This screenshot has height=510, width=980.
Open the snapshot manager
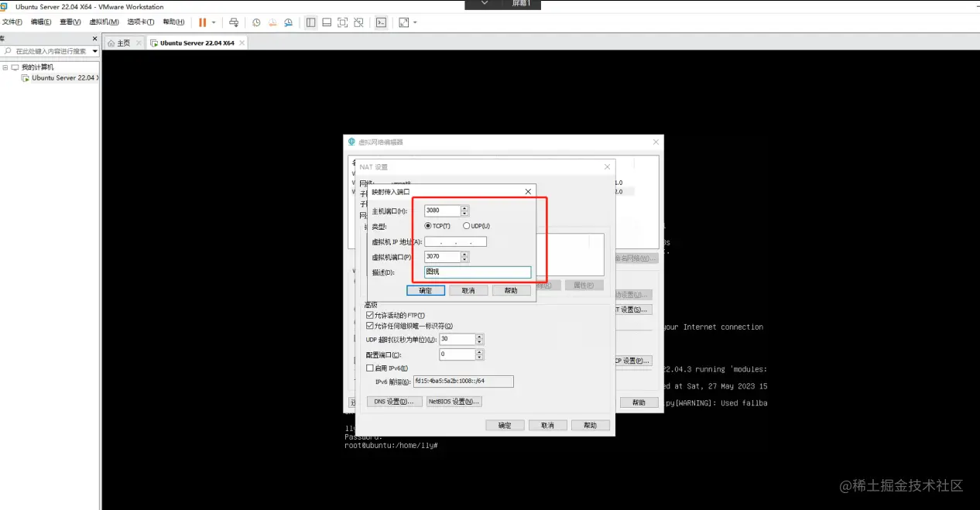point(289,22)
